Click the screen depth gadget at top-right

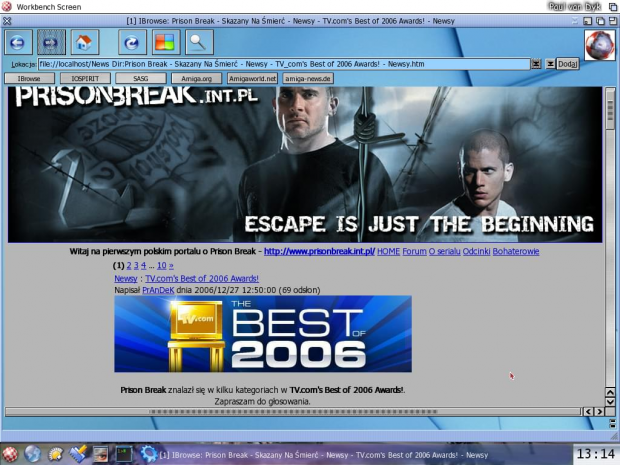(614, 6)
